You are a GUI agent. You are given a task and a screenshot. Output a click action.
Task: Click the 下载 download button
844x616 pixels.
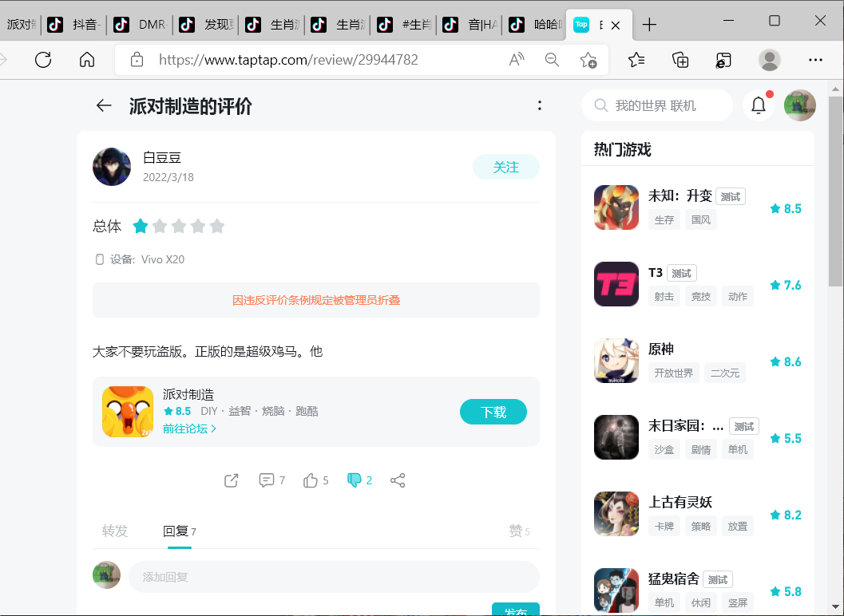493,412
